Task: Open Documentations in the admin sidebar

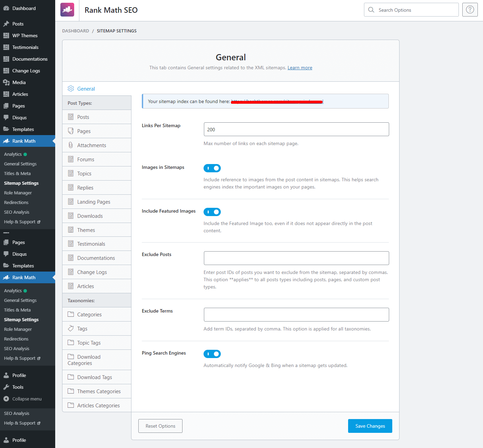Action: pos(28,59)
